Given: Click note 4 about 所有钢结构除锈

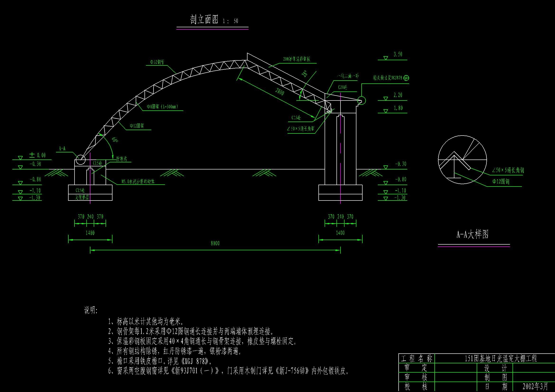Looking at the screenshot, I should [x=175, y=351].
